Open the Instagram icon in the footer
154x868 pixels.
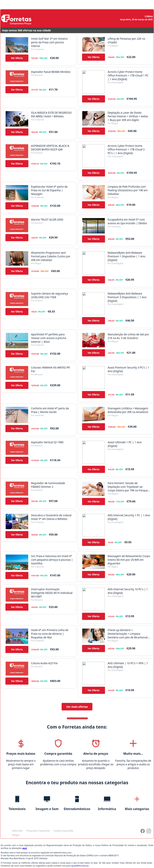pos(149,831)
